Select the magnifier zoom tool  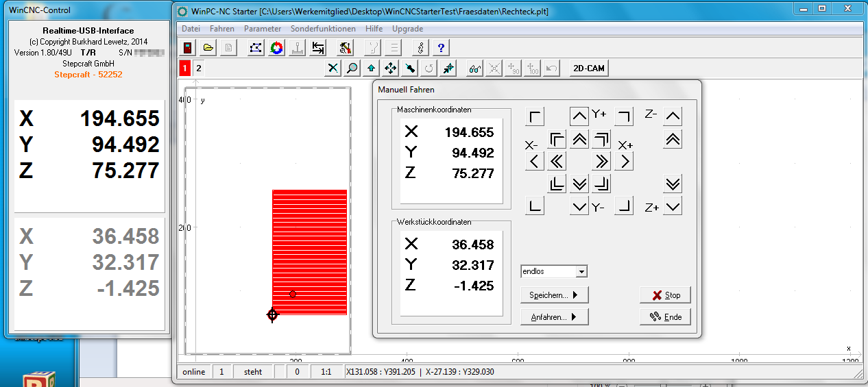pos(352,68)
